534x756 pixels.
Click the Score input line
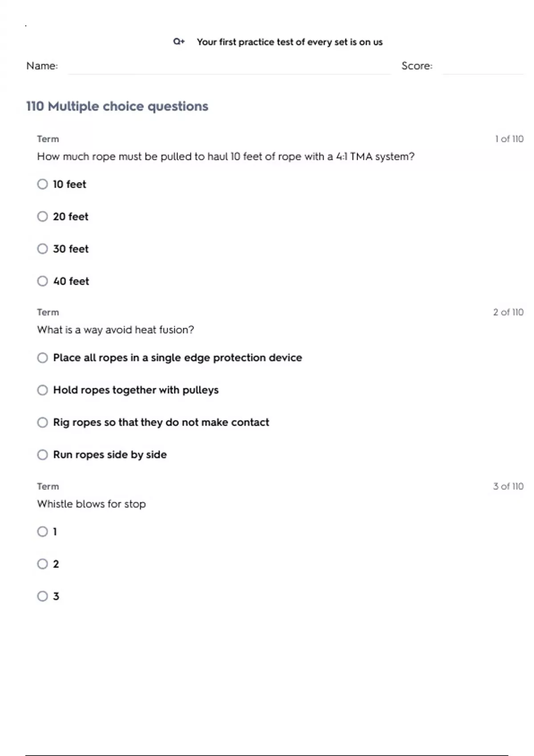pos(483,67)
